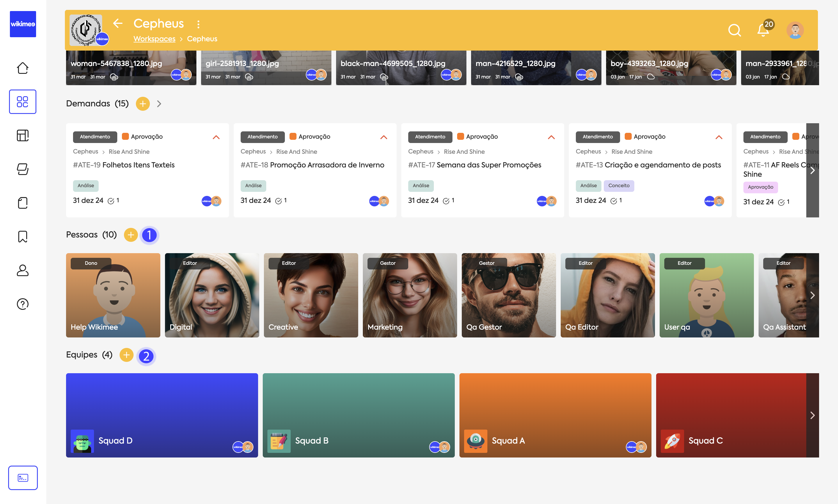
Task: Expand Demandas section with right chevron
Action: [x=159, y=103]
